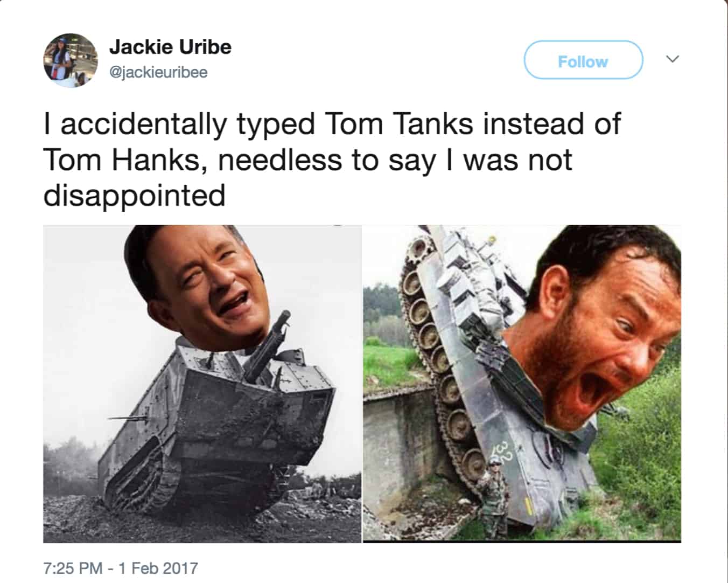Open the color tilted tank photo
This screenshot has width=728, height=583.
(522, 384)
